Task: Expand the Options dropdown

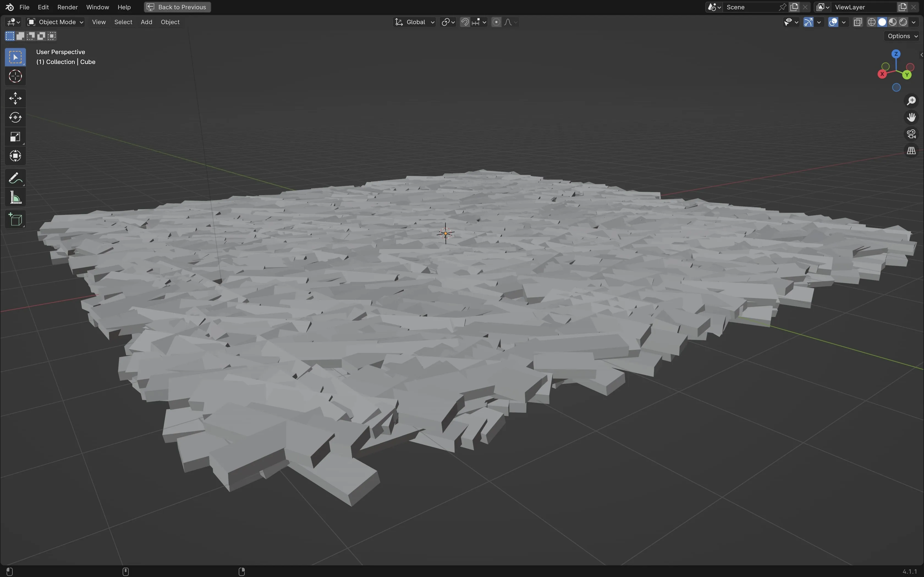Action: tap(902, 36)
